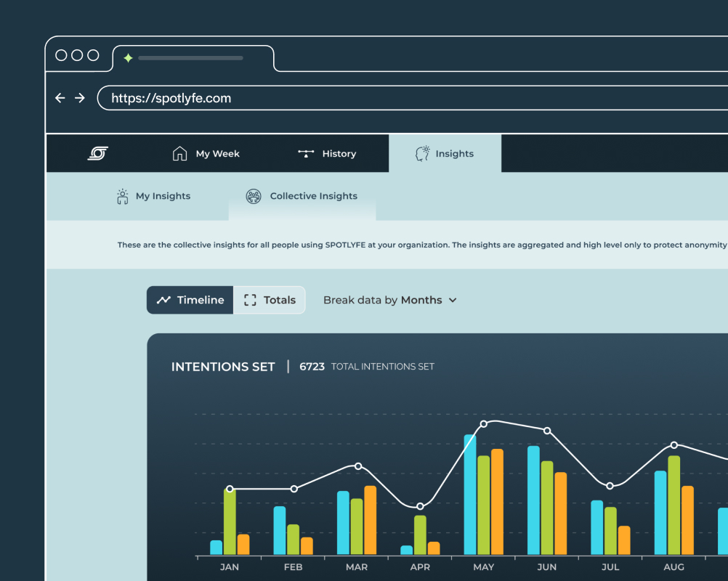Click the chevron next to Months
The image size is (728, 581).
point(453,301)
